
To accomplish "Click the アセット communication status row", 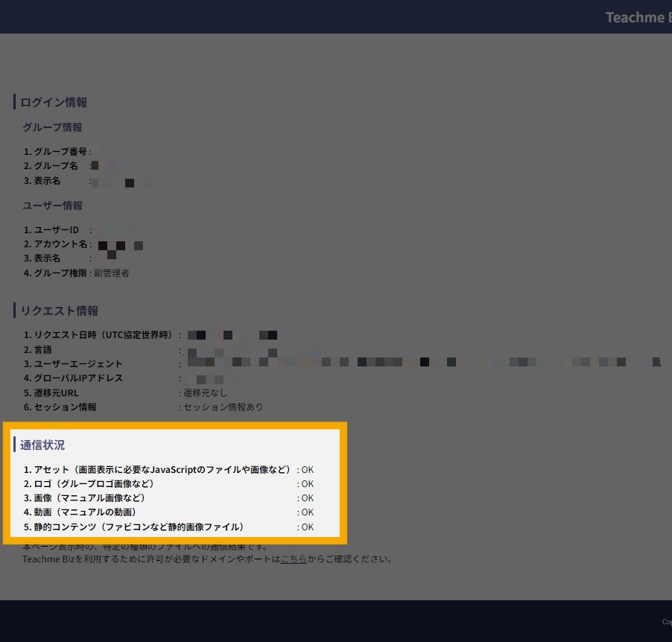I will [157, 470].
